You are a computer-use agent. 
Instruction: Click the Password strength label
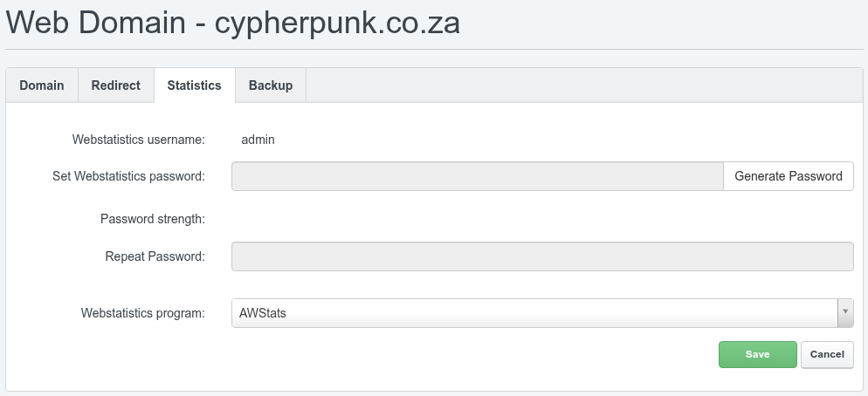153,219
